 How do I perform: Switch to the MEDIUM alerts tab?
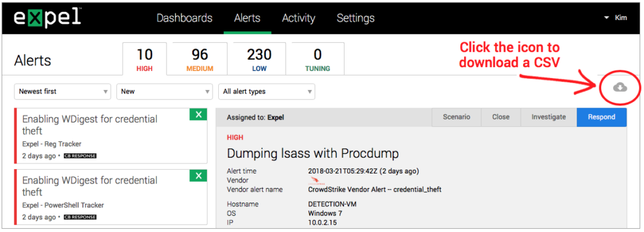point(199,59)
